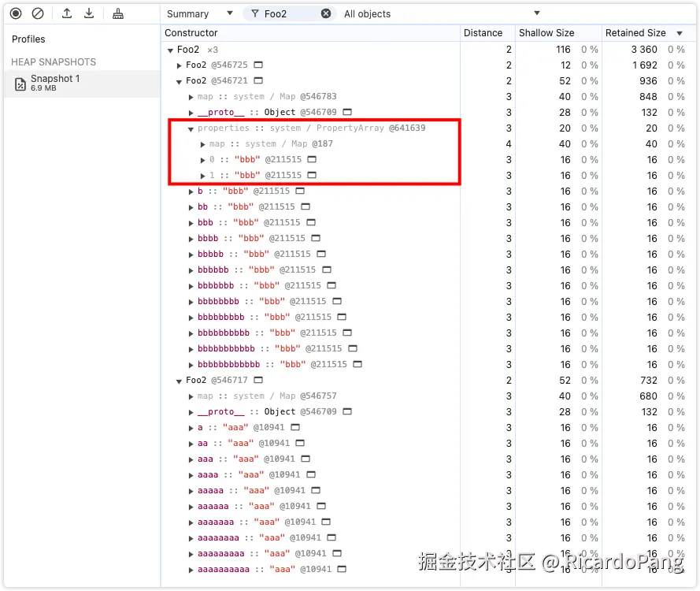Collapse the Foo2 @546721 object
The height and width of the screenshot is (591, 700).
pos(179,81)
